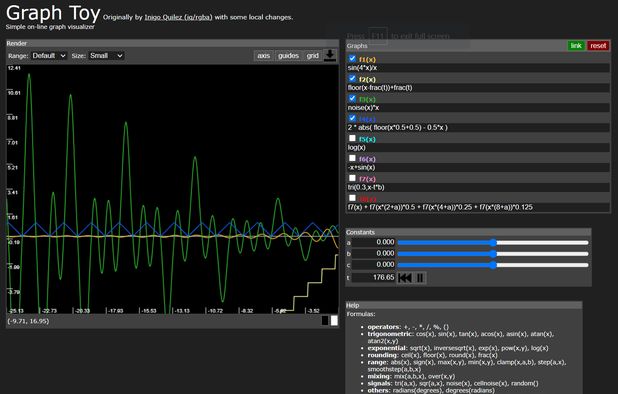
Task: Click the signals help entry
Action: click(x=453, y=383)
